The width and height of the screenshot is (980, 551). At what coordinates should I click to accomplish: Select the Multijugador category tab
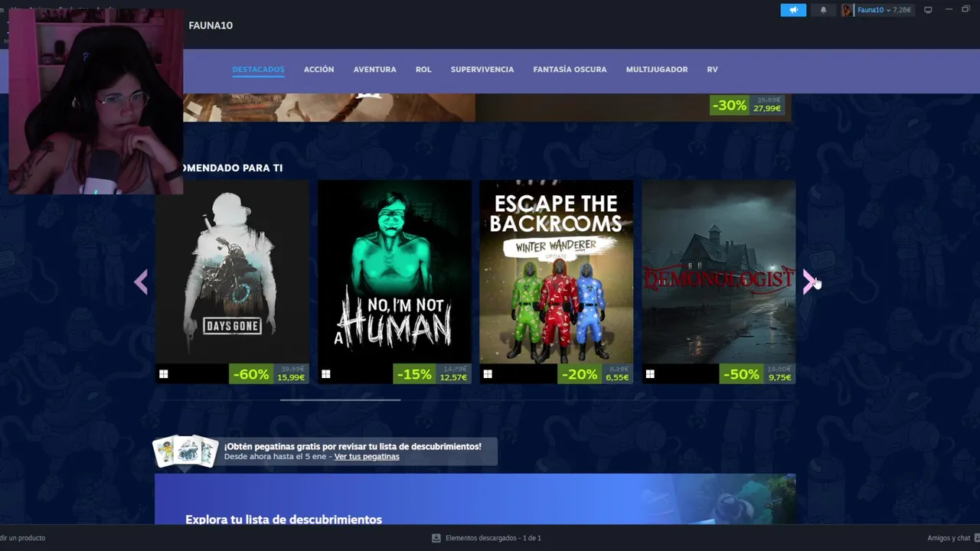(x=656, y=70)
